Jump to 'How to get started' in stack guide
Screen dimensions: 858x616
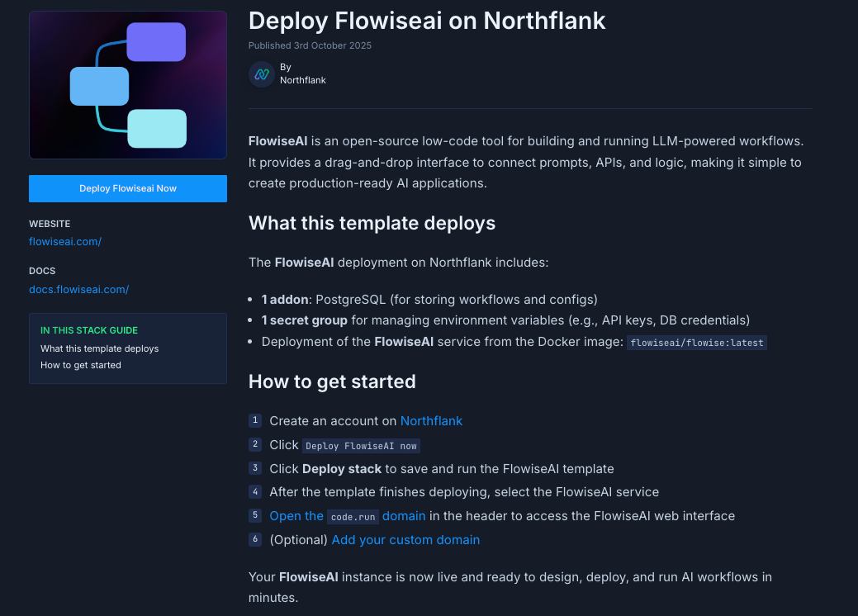point(81,365)
